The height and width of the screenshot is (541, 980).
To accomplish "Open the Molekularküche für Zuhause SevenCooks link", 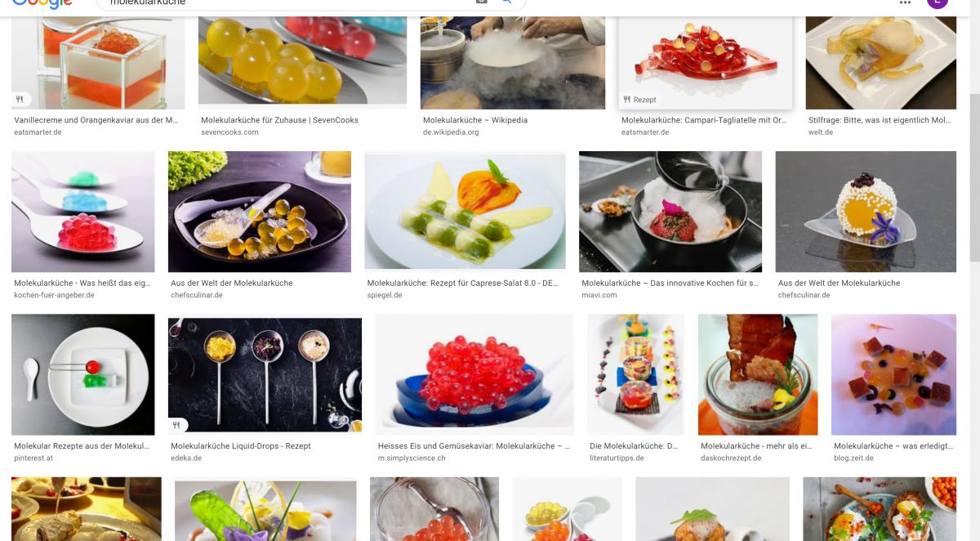I will tap(279, 120).
